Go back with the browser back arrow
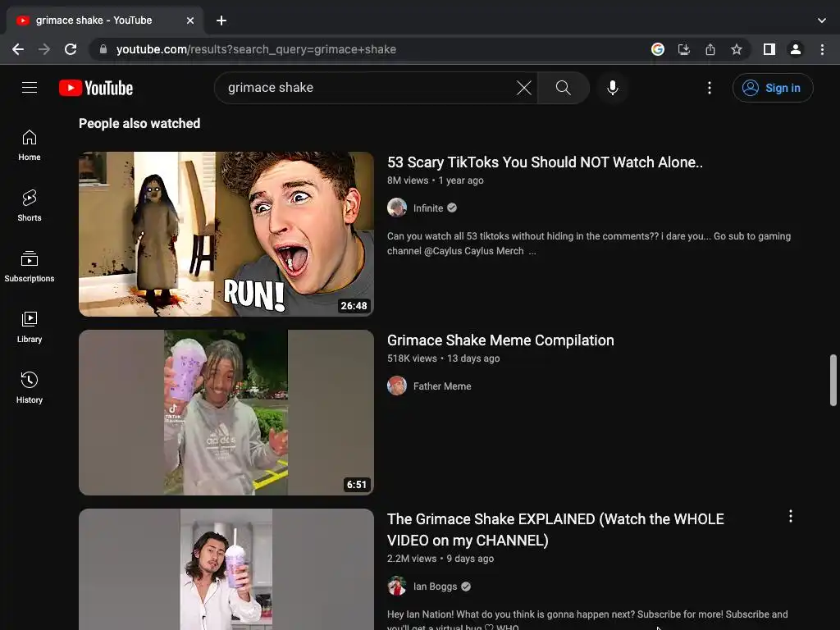The height and width of the screenshot is (630, 840). pyautogui.click(x=18, y=49)
